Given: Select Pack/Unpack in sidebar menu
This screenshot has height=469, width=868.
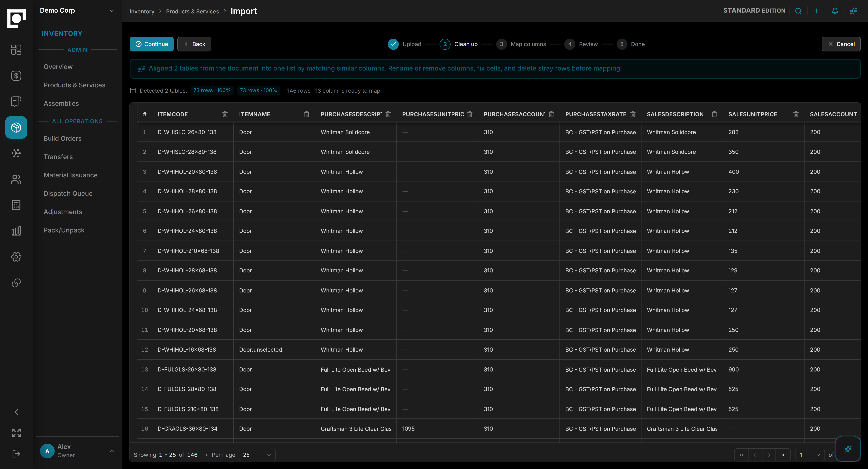Looking at the screenshot, I should [64, 230].
